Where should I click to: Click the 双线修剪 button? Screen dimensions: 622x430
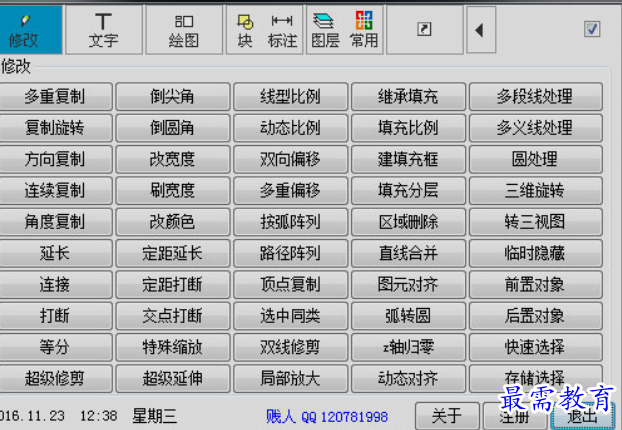click(x=290, y=347)
